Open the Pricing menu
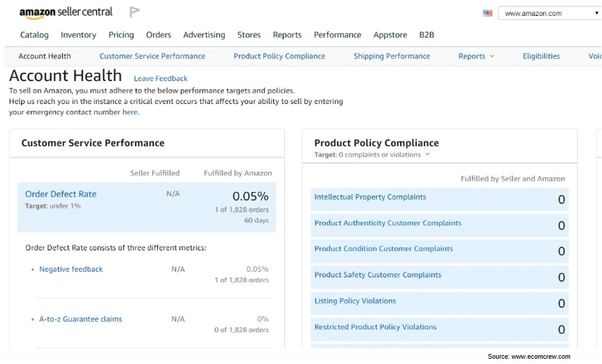Viewport: 602px width, 364px height. point(122,35)
